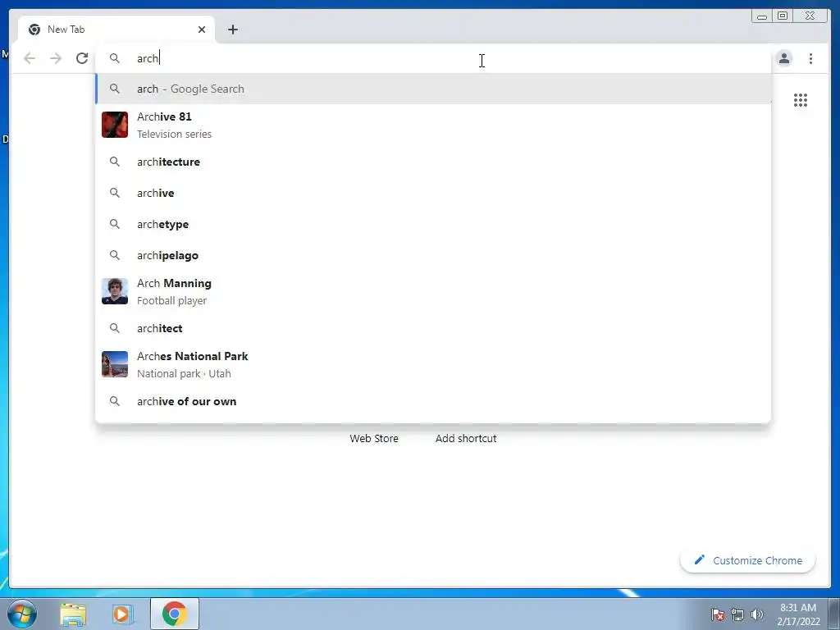
Task: Open the Chrome profile avatar
Action: click(x=784, y=58)
